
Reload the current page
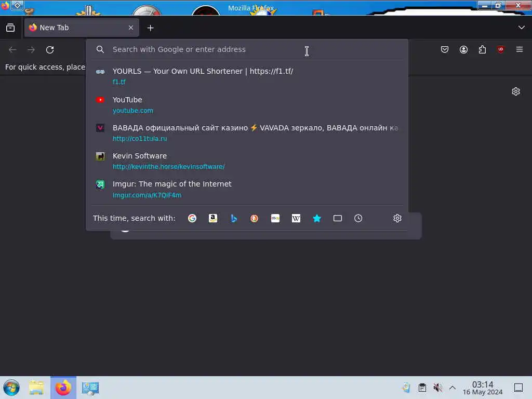pyautogui.click(x=50, y=50)
